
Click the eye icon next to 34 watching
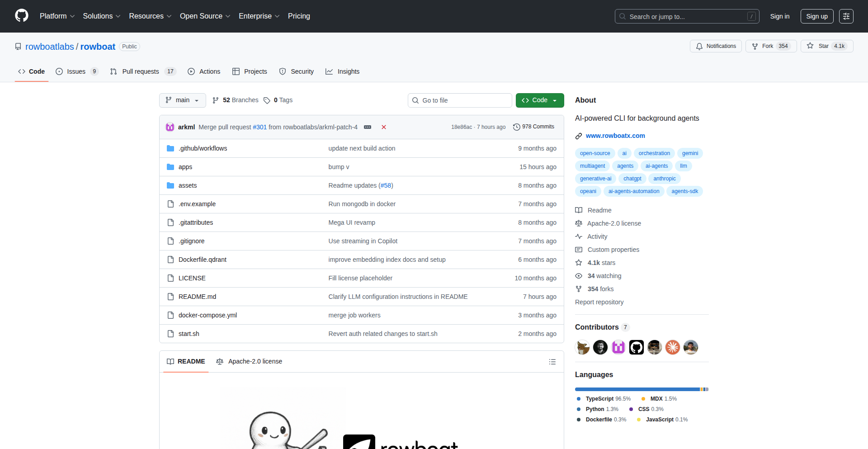[x=579, y=276]
